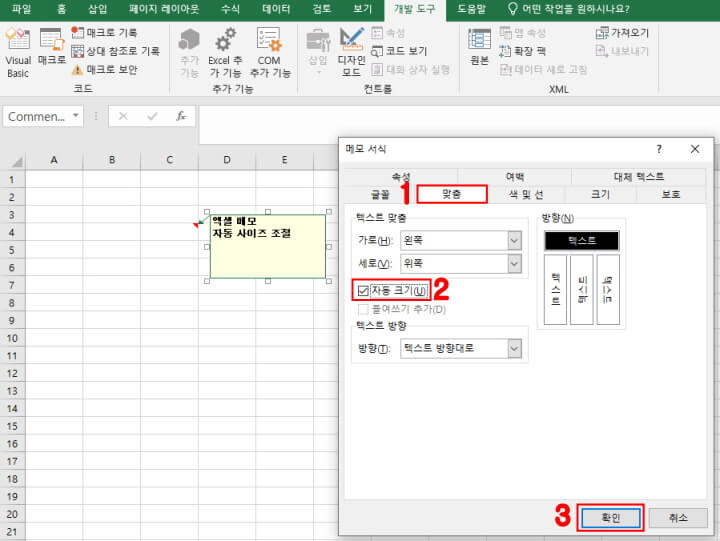Select rotate-up text orientation

tap(582, 290)
